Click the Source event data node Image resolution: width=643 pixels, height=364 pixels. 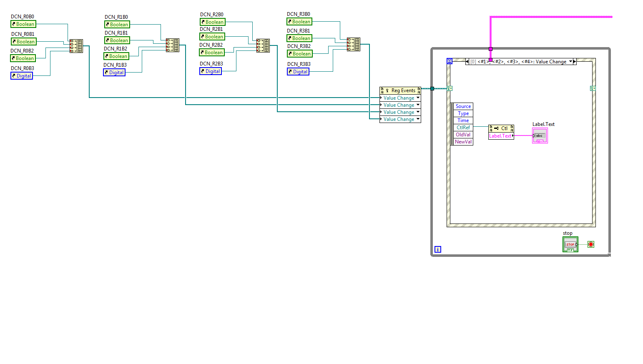tap(463, 106)
